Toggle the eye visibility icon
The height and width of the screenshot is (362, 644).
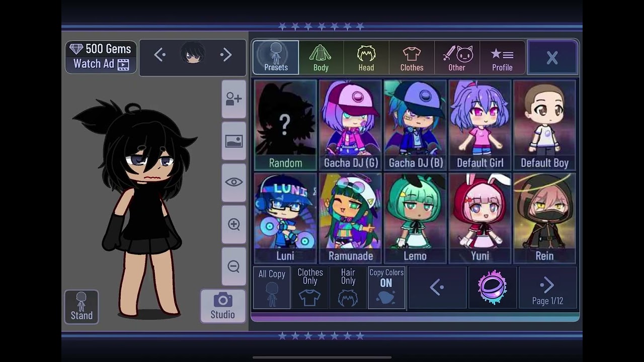point(234,183)
